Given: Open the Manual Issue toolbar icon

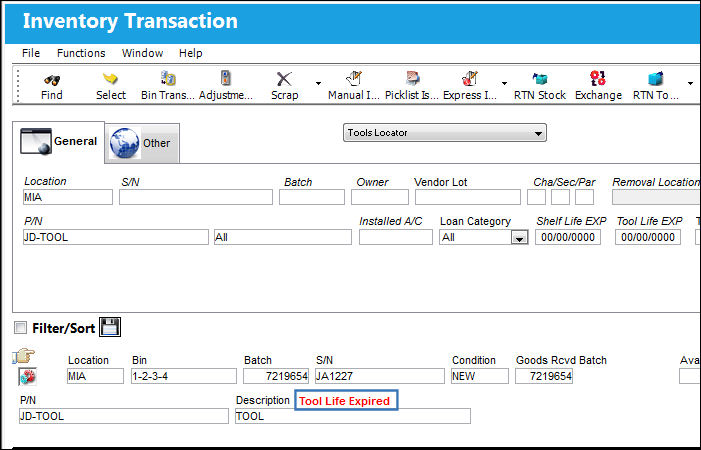Looking at the screenshot, I should pyautogui.click(x=354, y=79).
